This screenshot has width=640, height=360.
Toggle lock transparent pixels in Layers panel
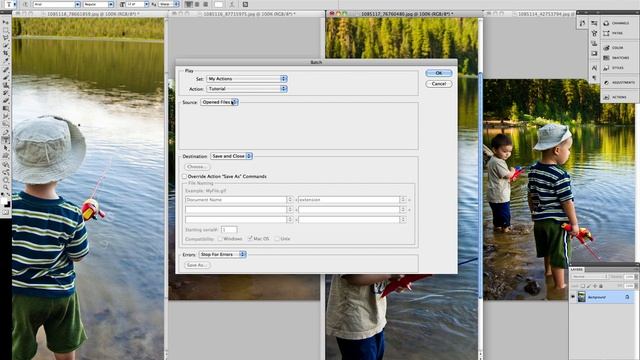583,286
